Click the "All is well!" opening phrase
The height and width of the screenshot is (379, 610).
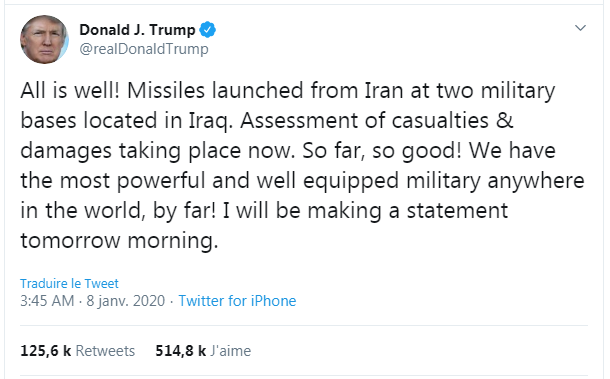(70, 90)
